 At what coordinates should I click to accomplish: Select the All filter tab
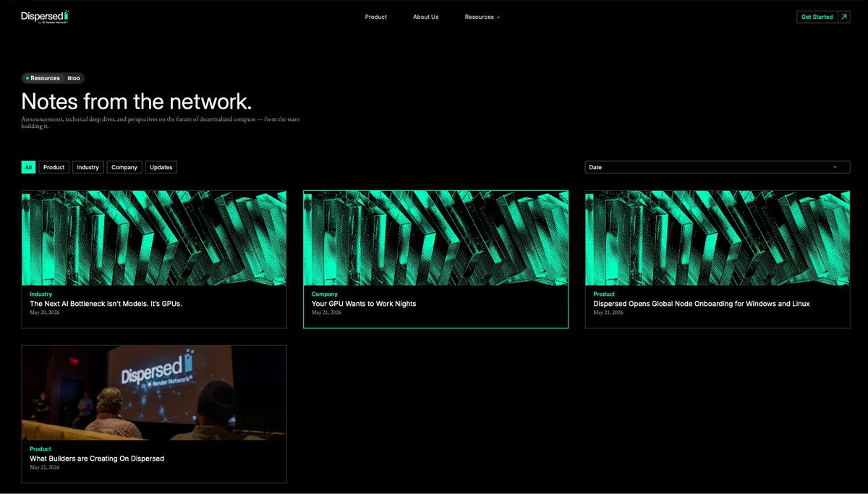pos(28,167)
